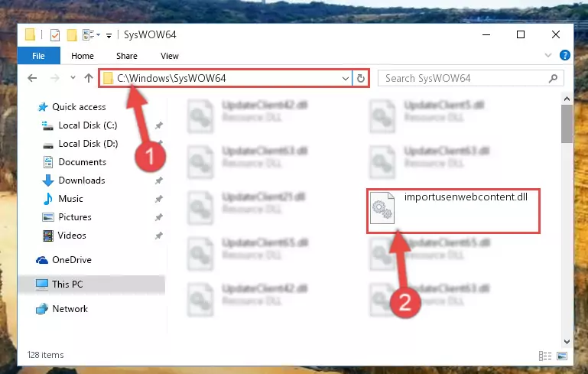Click the 128 items status text
The image size is (588, 374).
click(x=45, y=355)
